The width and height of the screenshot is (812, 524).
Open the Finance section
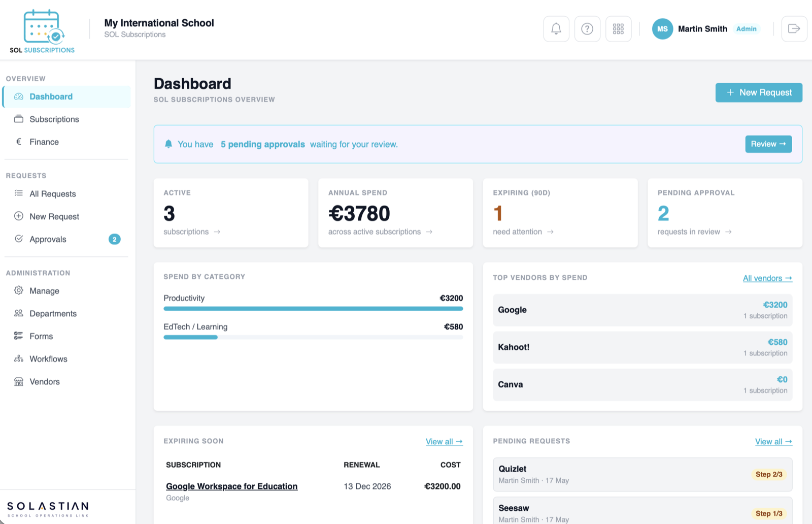pos(66,142)
